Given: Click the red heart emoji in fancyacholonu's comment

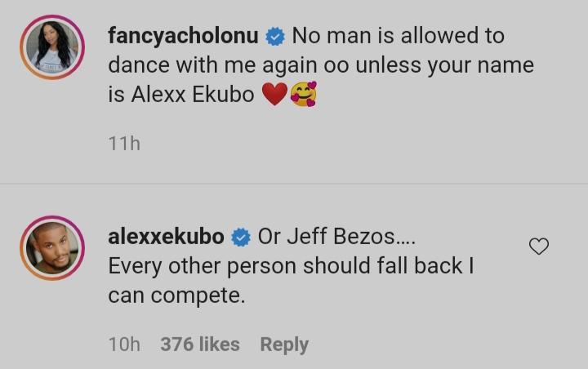Looking at the screenshot, I should pos(274,96).
